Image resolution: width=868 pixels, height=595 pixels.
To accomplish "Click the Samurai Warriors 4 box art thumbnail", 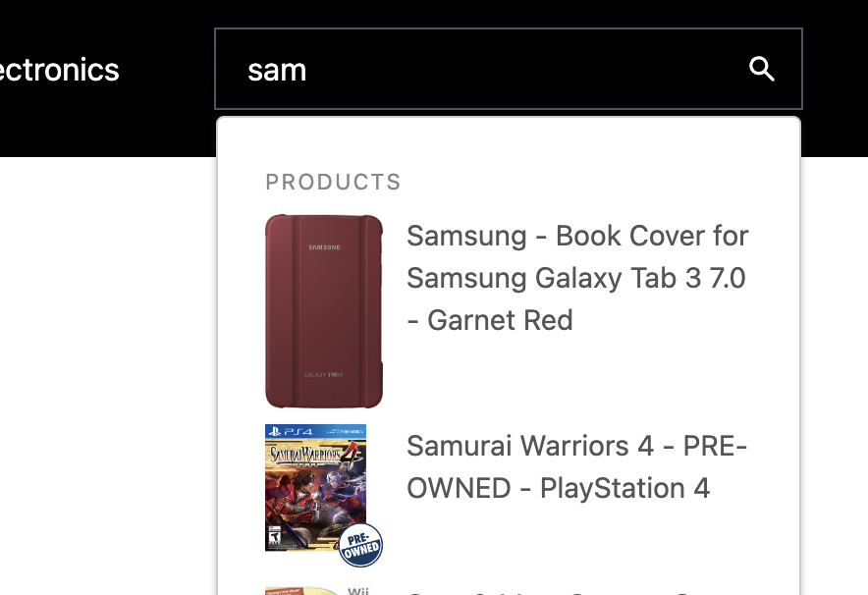I will coord(316,488).
